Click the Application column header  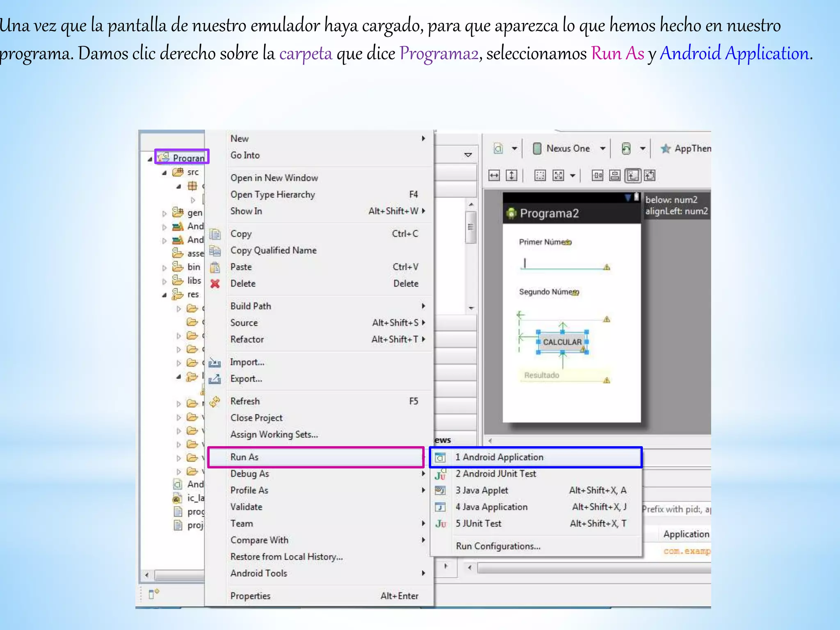[686, 534]
